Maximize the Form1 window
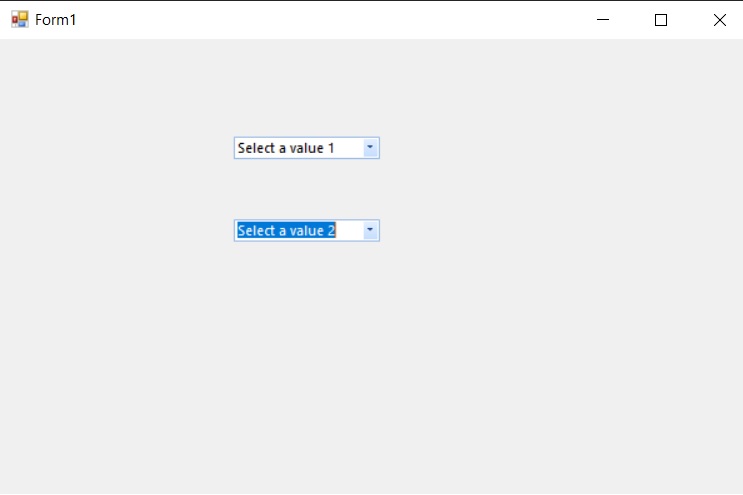 (x=660, y=20)
